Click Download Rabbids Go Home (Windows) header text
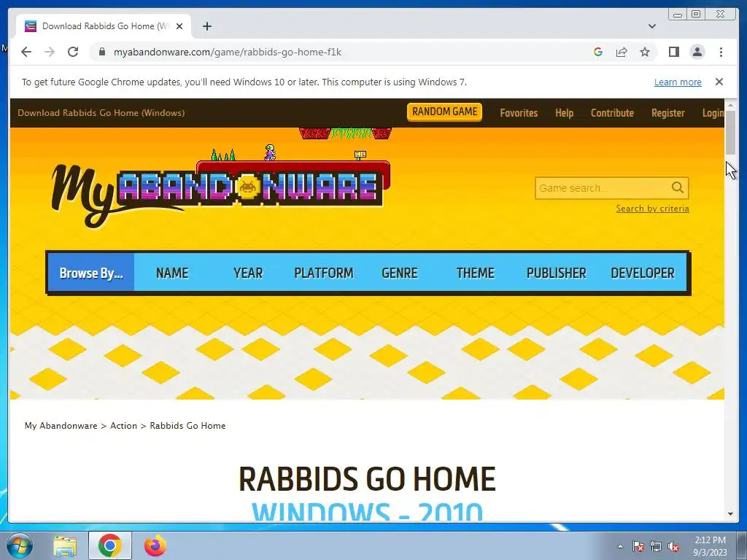747x560 pixels. 101,113
